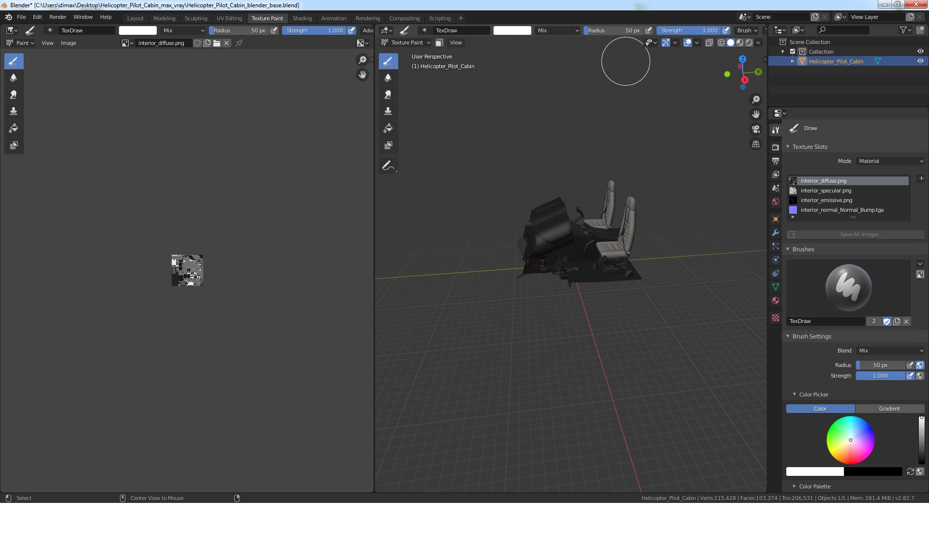Switch to wireframe viewport shading
This screenshot has width=929, height=560.
coord(721,43)
